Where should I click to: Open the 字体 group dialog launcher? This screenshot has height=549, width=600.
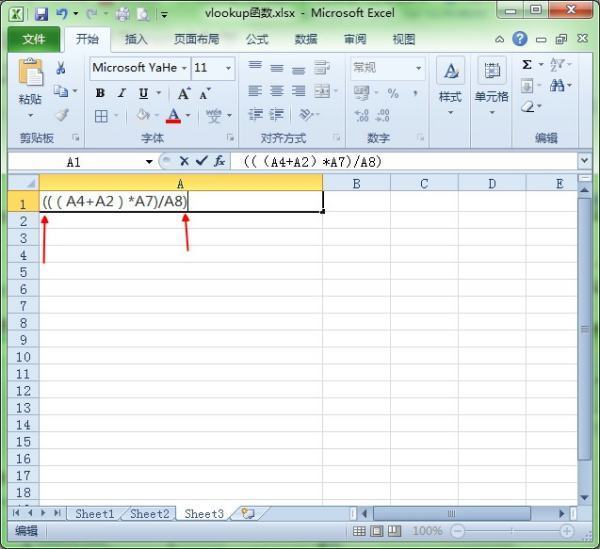point(230,137)
